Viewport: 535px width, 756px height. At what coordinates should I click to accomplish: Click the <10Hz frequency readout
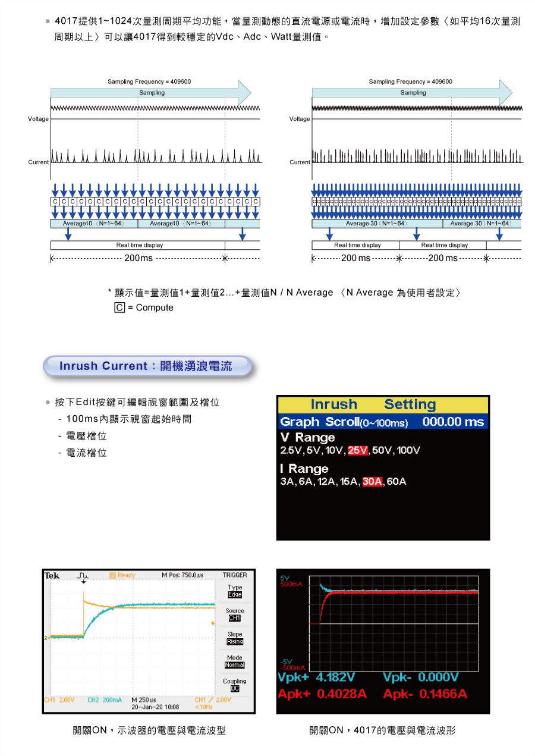click(204, 707)
